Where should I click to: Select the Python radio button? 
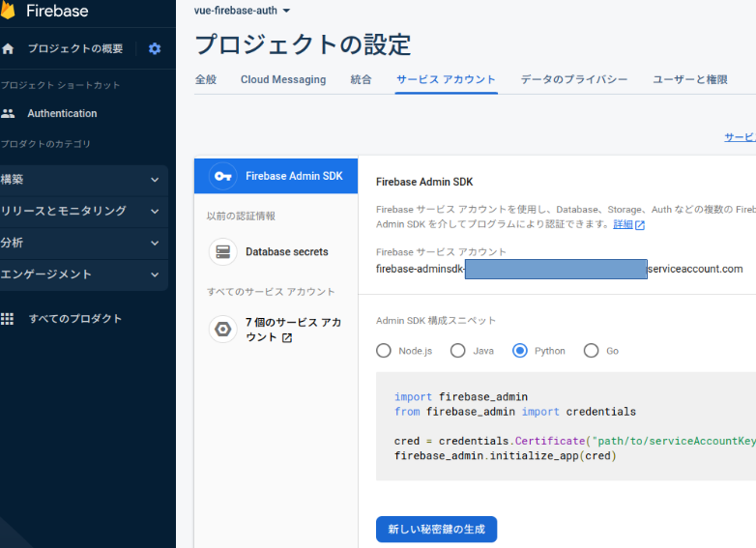click(520, 351)
